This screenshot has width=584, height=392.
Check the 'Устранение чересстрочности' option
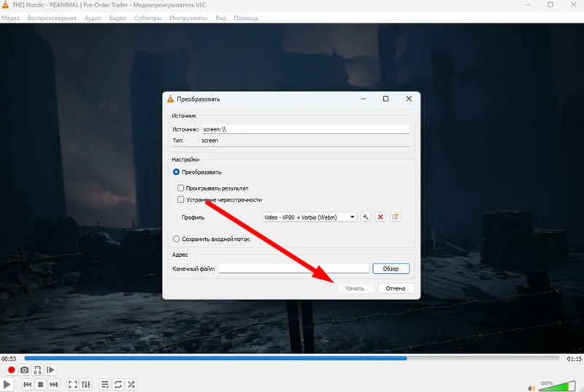pyautogui.click(x=180, y=199)
